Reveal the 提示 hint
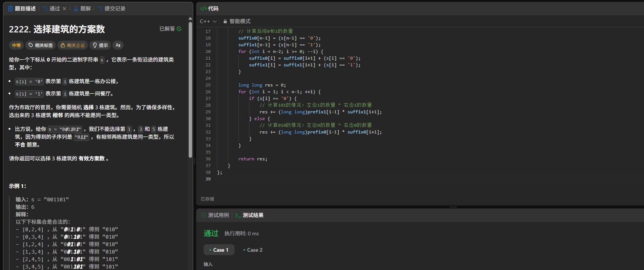 coord(100,45)
